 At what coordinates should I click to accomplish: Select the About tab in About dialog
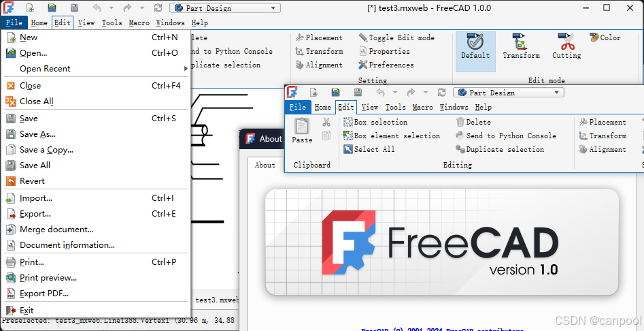265,165
